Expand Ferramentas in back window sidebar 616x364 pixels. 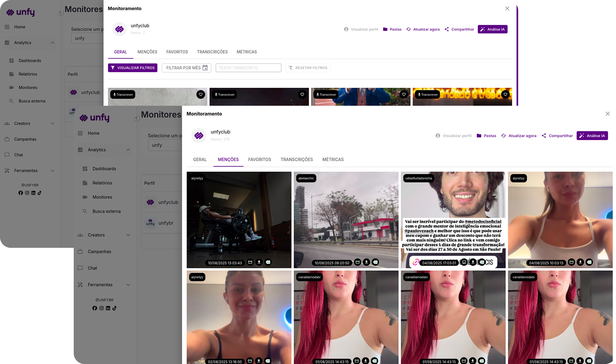[53, 171]
